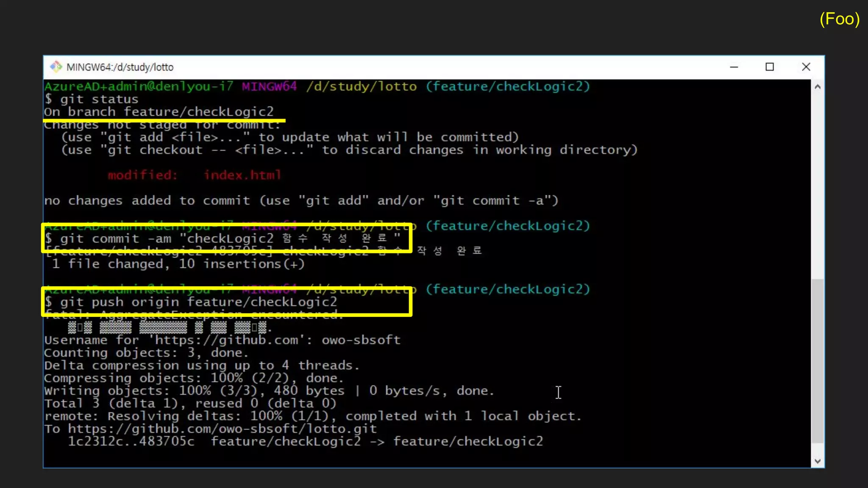Click the '1 file changed, 10 insertions' line
The height and width of the screenshot is (488, 868).
[x=178, y=264]
